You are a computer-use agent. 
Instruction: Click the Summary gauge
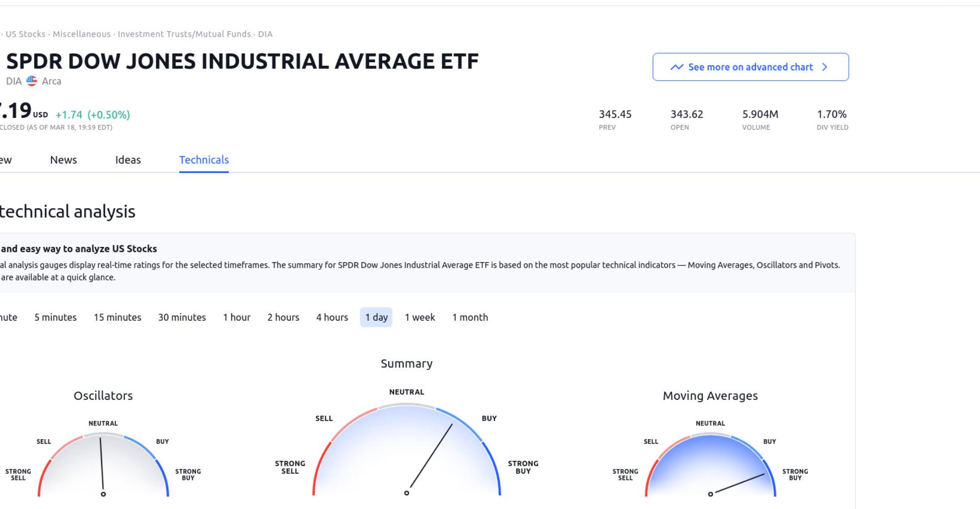[407, 449]
